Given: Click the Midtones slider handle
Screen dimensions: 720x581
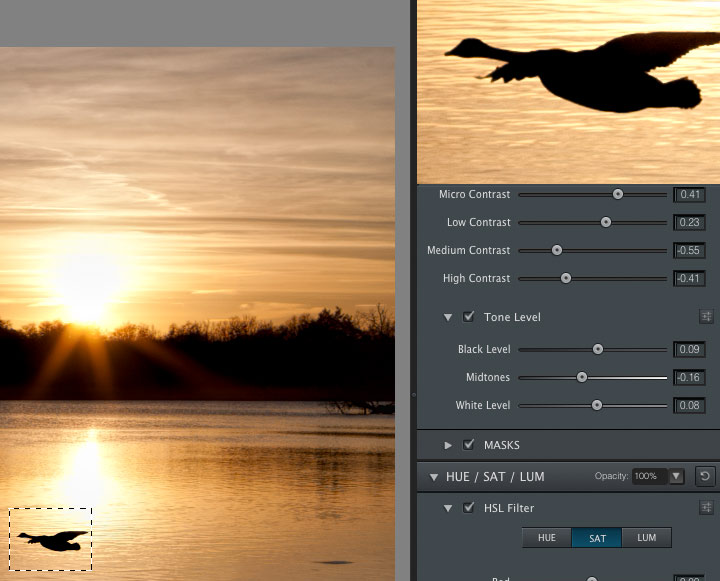Looking at the screenshot, I should [581, 378].
